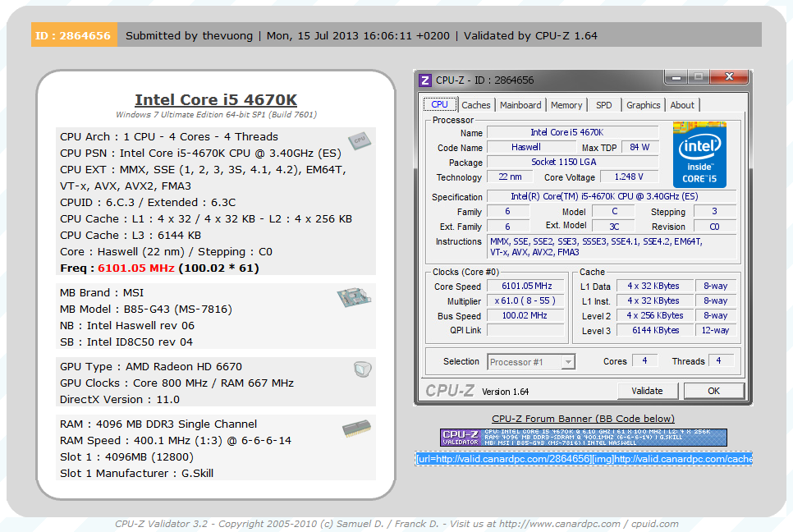793x532 pixels.
Task: Click the Specification field text
Action: (612, 196)
